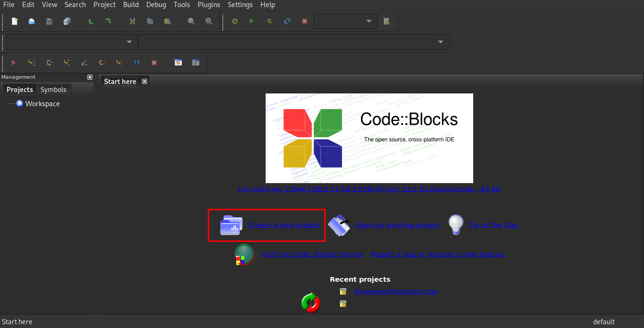Image resolution: width=644 pixels, height=328 pixels.
Task: Click the Create a new project link
Action: (x=284, y=225)
